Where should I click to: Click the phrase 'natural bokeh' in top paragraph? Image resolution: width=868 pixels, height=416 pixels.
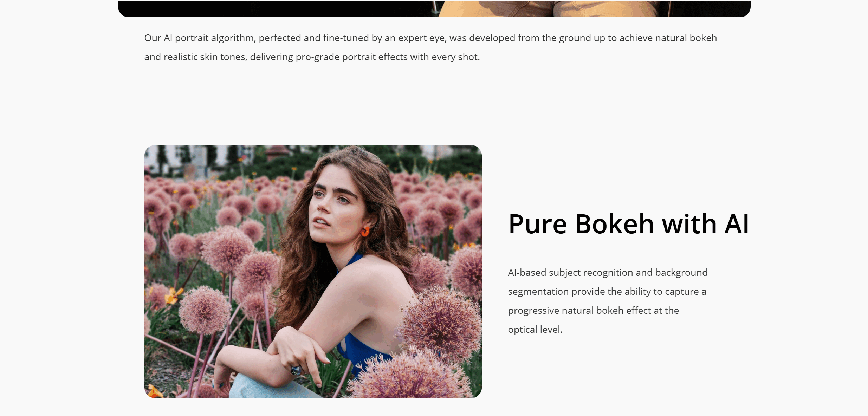click(686, 38)
